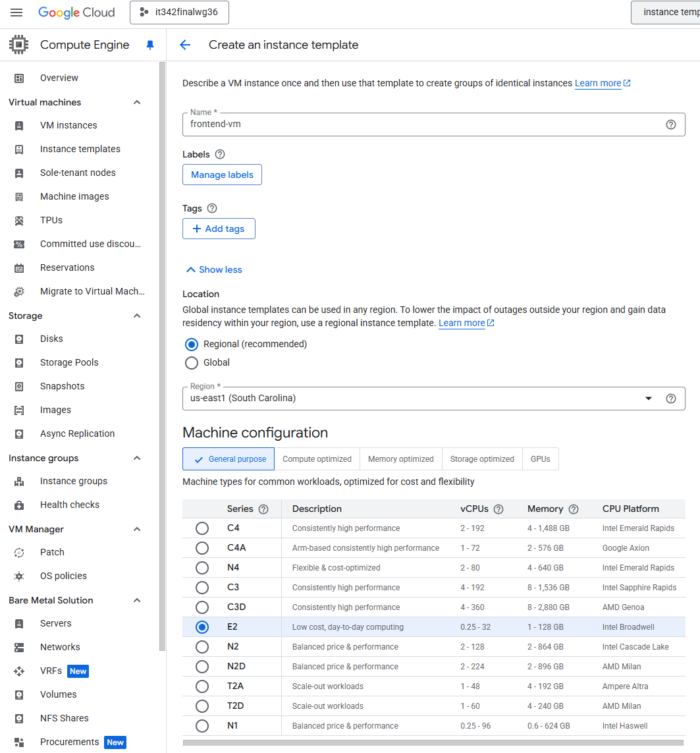Collapse options with Show less
Viewport: 700px width, 753px height.
(214, 269)
